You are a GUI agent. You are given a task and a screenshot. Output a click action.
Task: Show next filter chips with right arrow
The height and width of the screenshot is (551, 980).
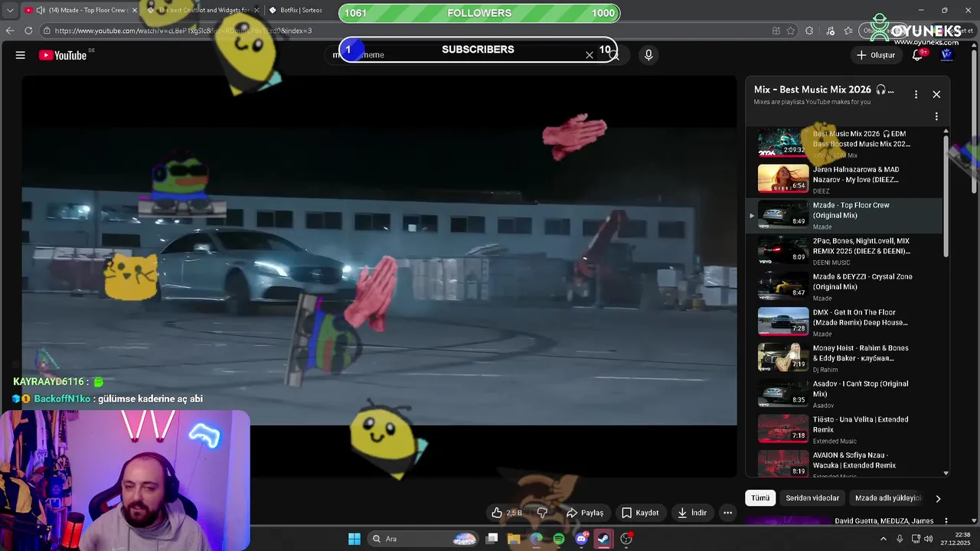point(938,498)
